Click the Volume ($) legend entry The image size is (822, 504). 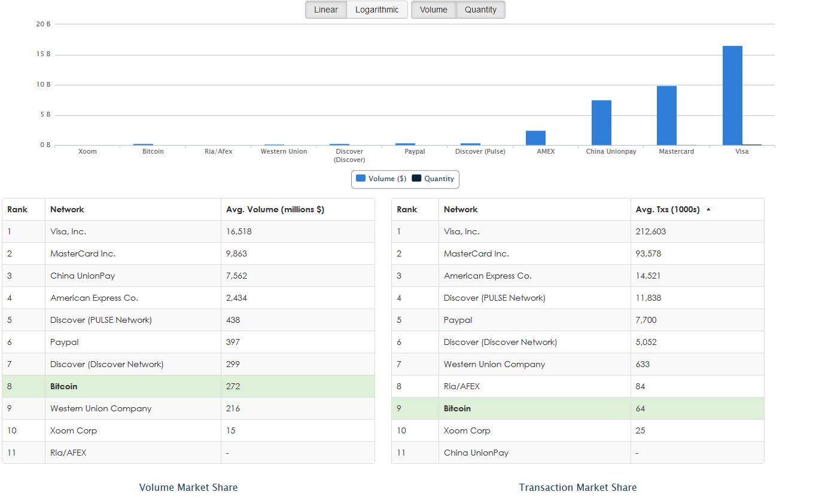381,179
